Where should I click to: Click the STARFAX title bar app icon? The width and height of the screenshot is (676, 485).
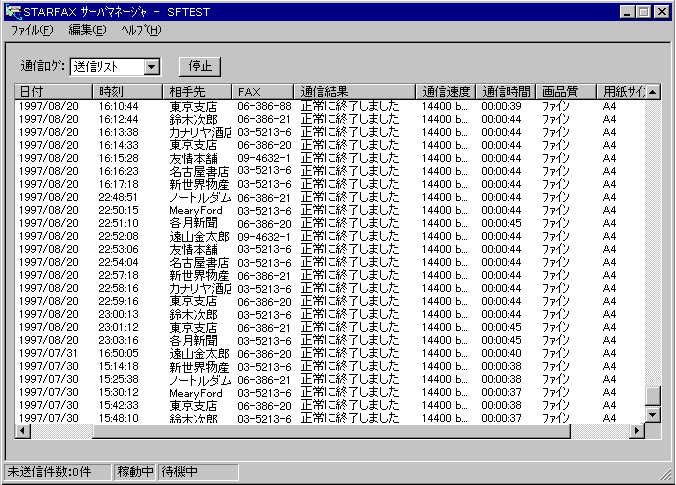click(12, 11)
